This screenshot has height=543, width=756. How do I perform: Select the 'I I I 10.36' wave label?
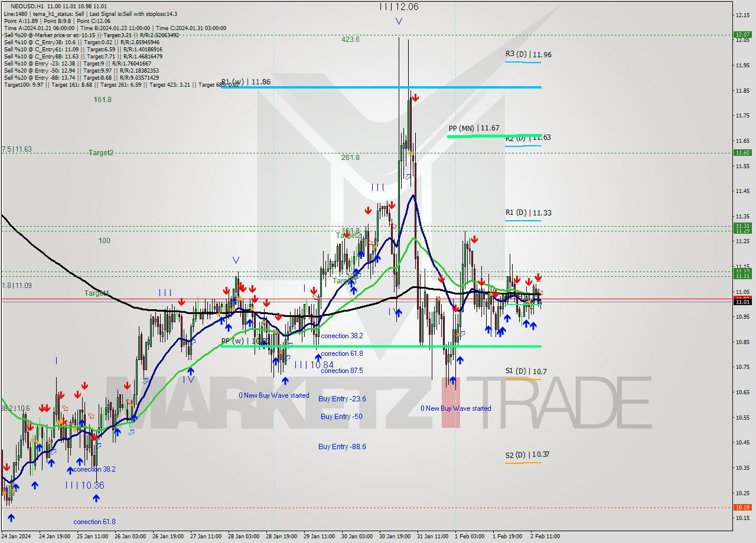pyautogui.click(x=84, y=485)
